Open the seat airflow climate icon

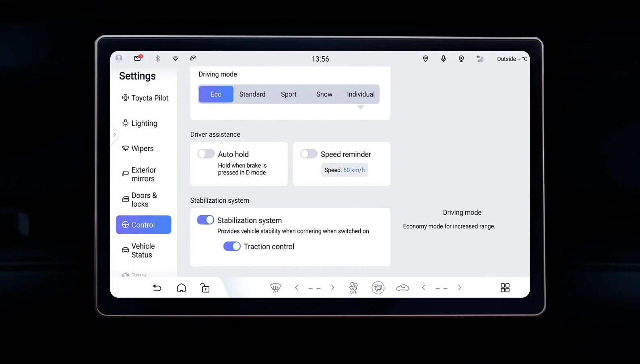point(378,288)
